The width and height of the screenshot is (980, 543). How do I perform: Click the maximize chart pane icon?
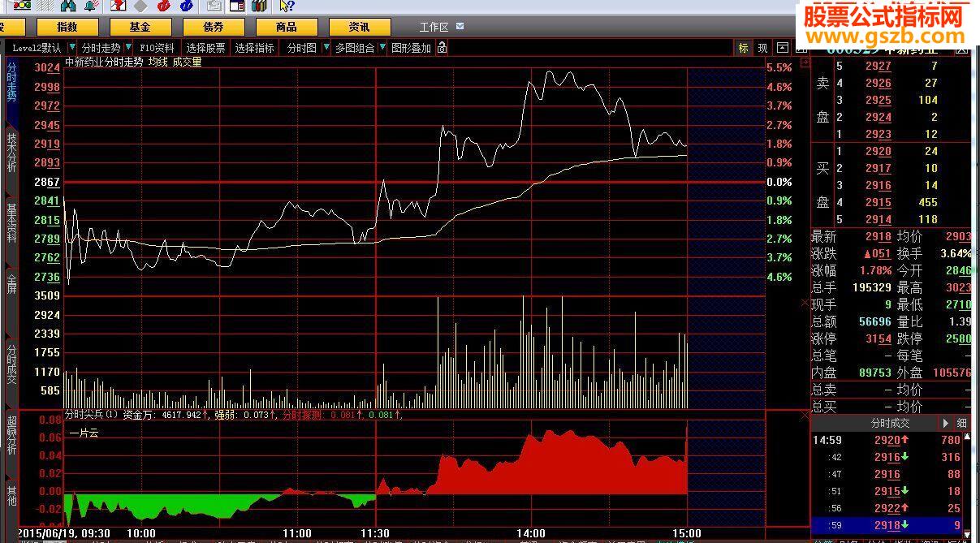pyautogui.click(x=781, y=48)
